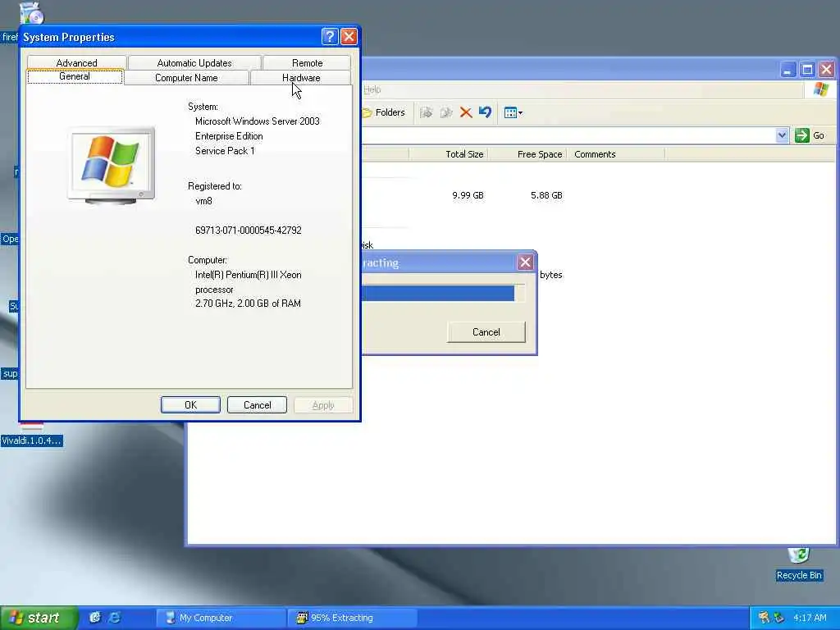Click the product ID 69713-071-0000545-42792
Viewport: 840px width, 630px height.
[x=249, y=231]
